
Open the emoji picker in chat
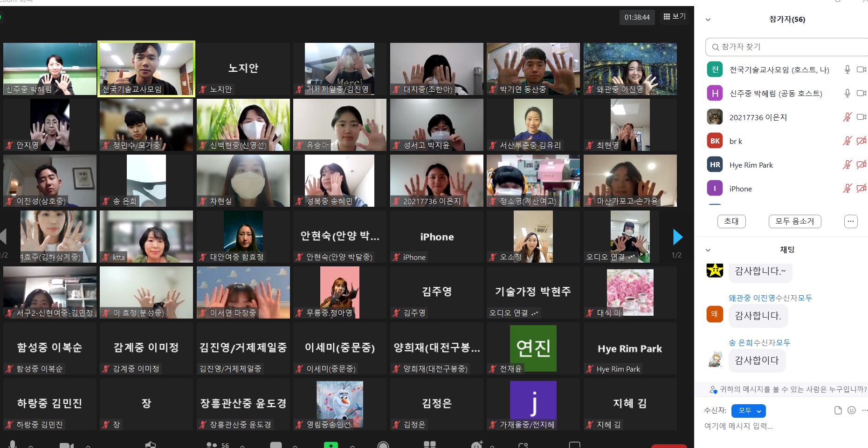coord(851,410)
